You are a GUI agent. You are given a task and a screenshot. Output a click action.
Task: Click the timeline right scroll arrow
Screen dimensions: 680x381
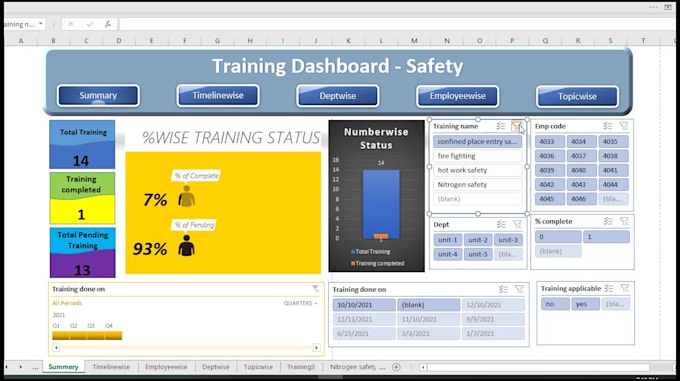pos(317,348)
